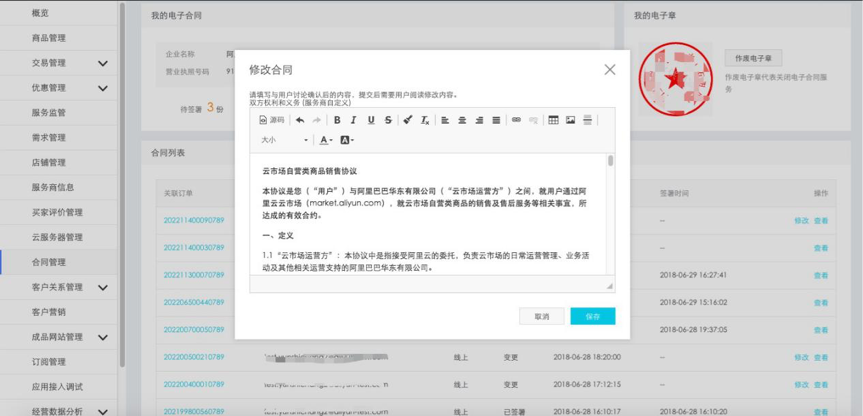Viewport: 863px width, 416px height.
Task: Click 修改 in the 202211400090789 row
Action: pos(801,221)
